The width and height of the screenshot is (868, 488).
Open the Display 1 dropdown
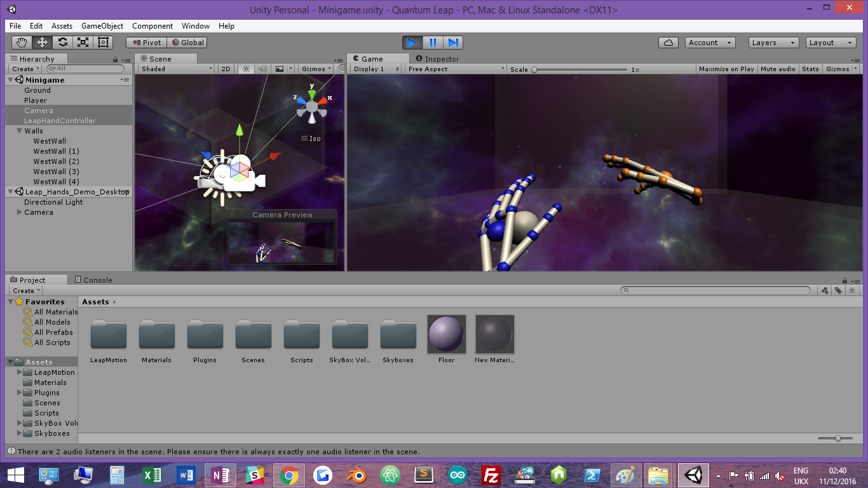377,69
